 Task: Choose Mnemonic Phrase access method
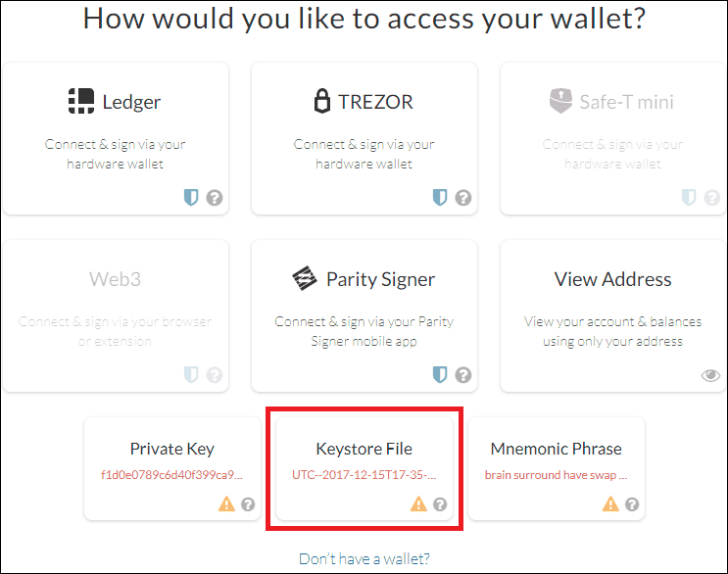tap(557, 468)
